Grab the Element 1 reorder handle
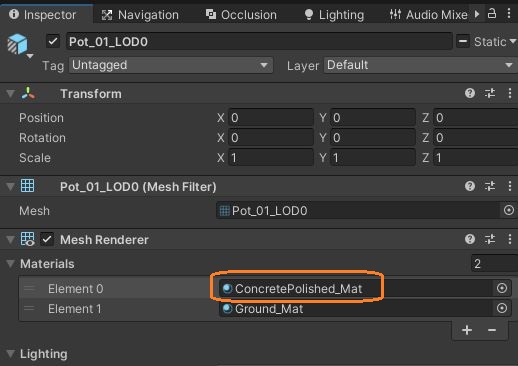Viewport: 518px width, 366px height. [x=29, y=309]
